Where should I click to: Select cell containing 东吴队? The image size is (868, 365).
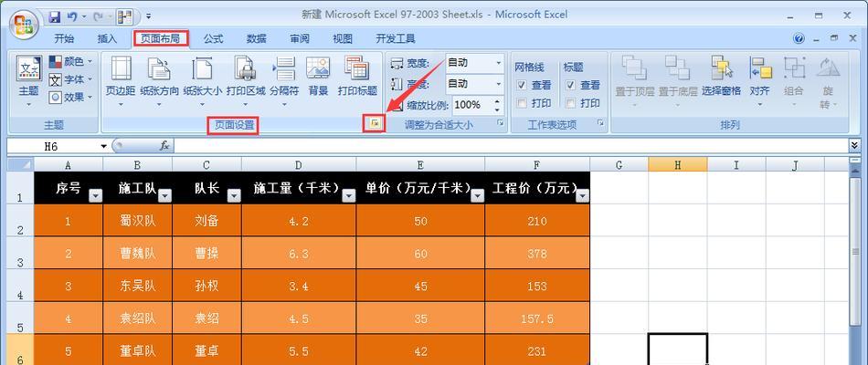pyautogui.click(x=137, y=286)
